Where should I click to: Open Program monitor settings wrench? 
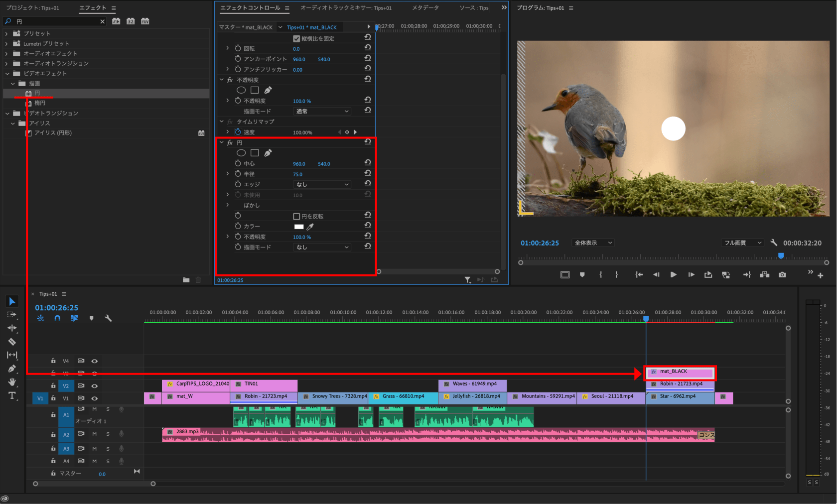pyautogui.click(x=774, y=243)
